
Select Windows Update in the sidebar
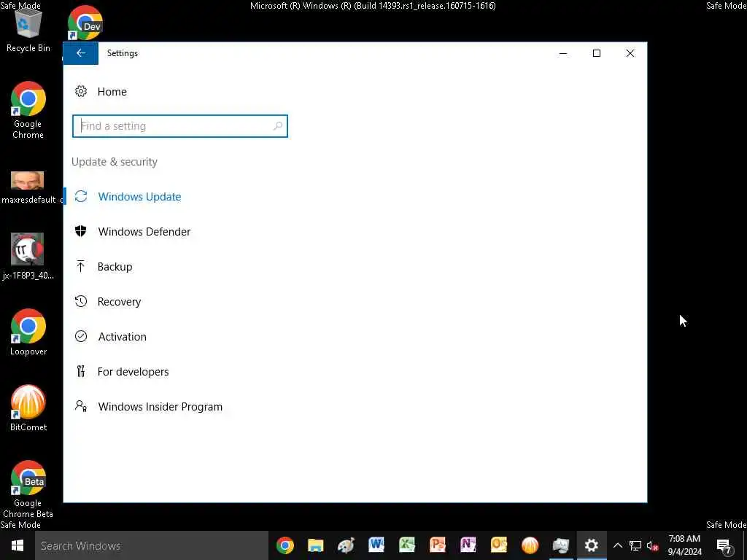(139, 197)
